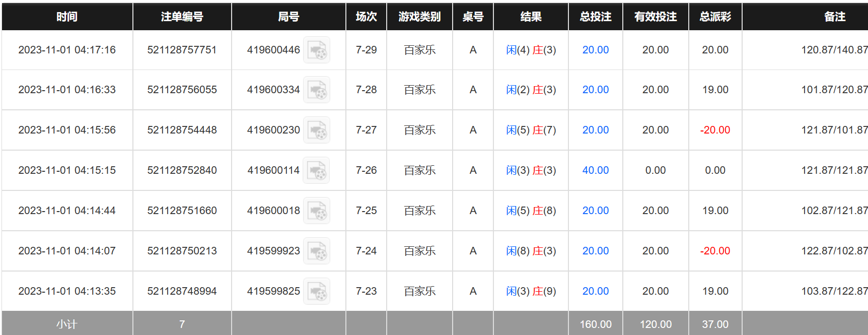The image size is (868, 335).
Task: Click the 小计 subtotal row label
Action: point(67,324)
